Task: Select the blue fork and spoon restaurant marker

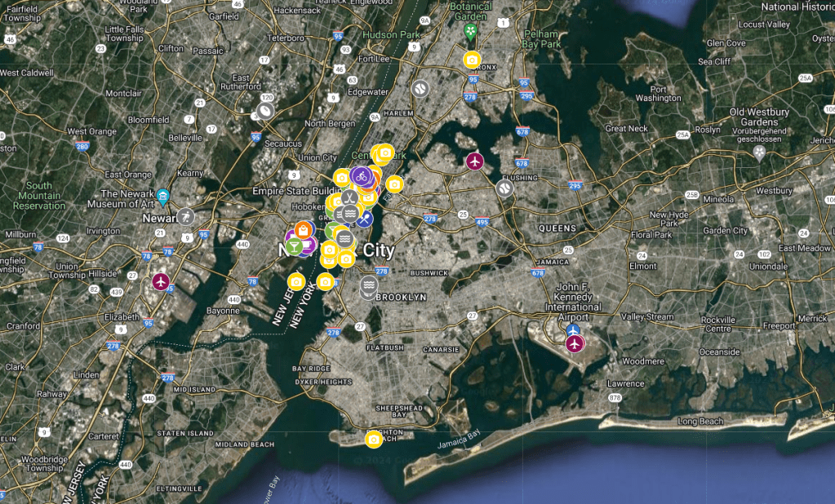Action: [x=365, y=219]
